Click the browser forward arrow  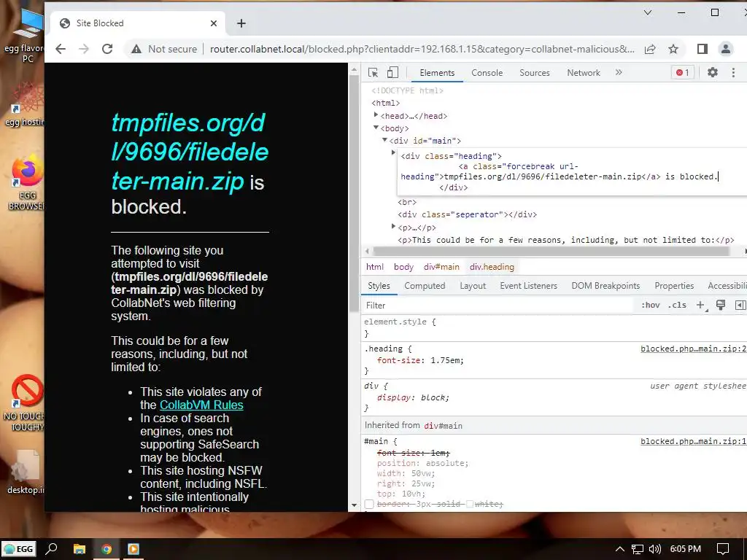pos(84,49)
